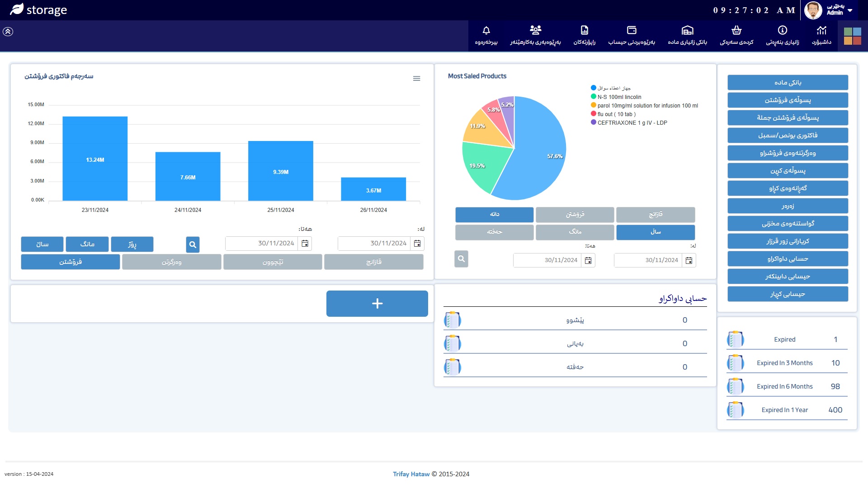Open the Admin user dropdown arrow
Viewport: 868px width, 488px height.
[x=850, y=10]
